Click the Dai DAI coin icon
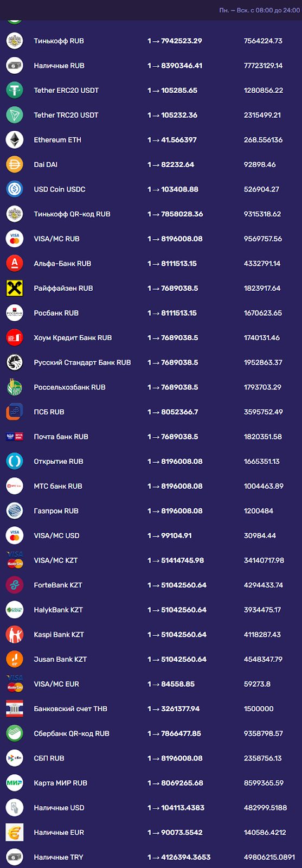Screen dimensions: 302x868 [x=15, y=164]
